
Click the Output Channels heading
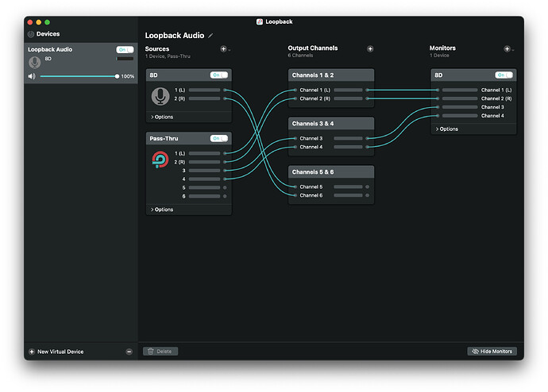click(313, 48)
